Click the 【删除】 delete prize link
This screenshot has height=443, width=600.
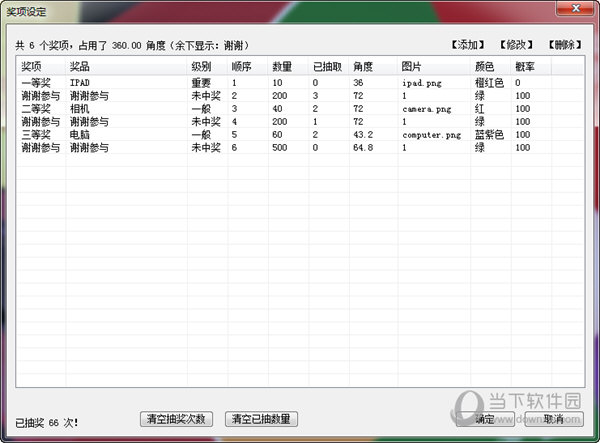tap(564, 45)
